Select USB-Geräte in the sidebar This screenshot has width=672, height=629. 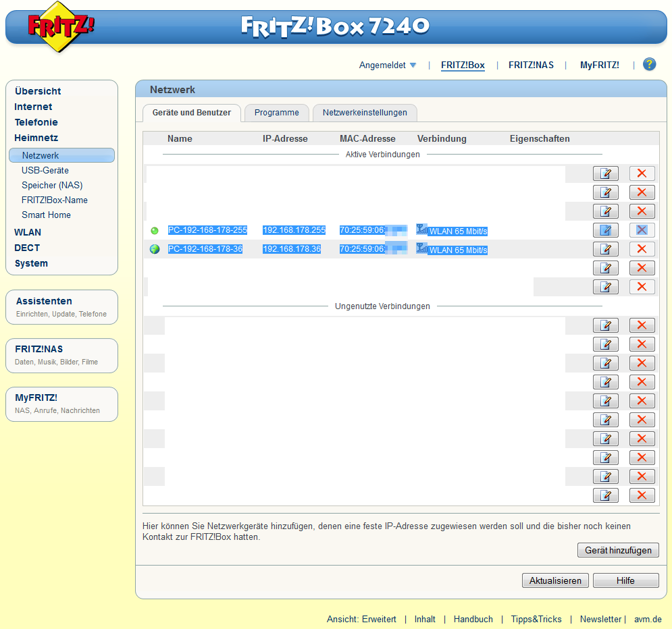coord(45,171)
